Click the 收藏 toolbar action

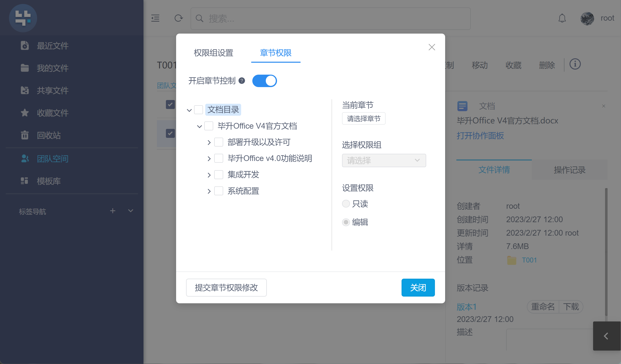pos(513,65)
